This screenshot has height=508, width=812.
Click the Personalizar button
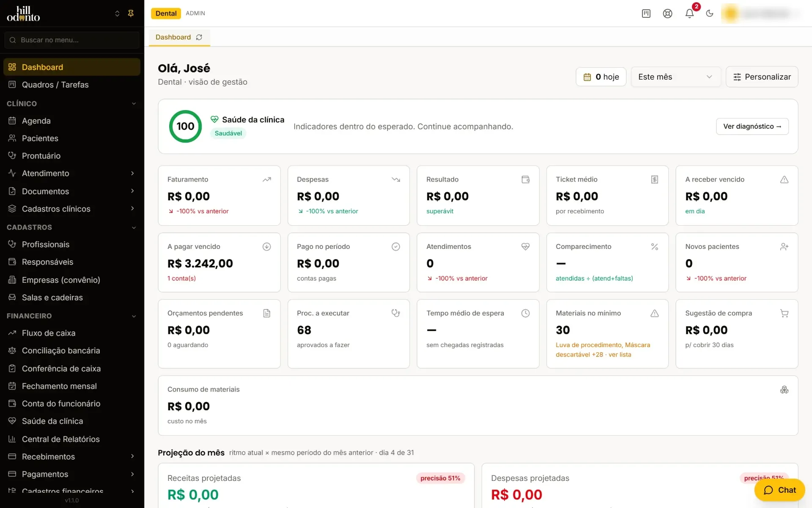pyautogui.click(x=762, y=77)
